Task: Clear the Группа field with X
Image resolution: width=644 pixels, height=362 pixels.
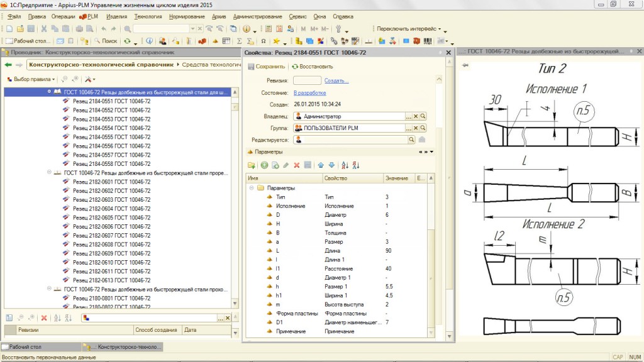Action: click(x=416, y=128)
